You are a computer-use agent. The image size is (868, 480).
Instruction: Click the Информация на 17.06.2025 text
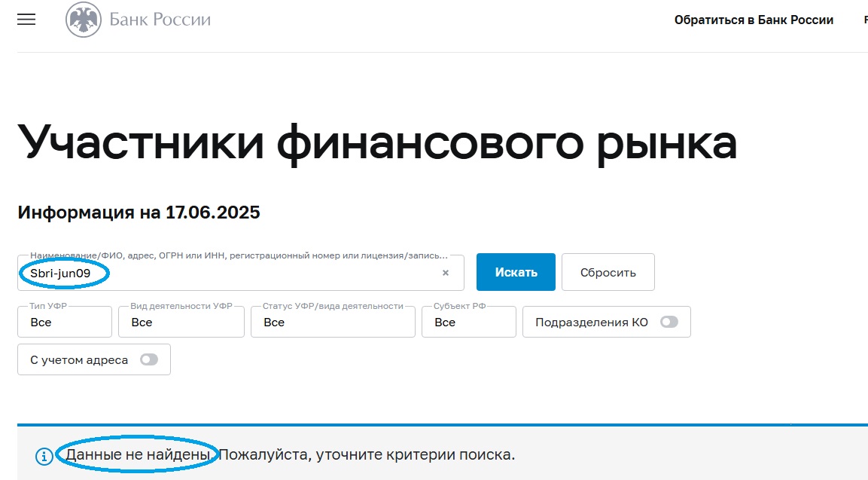click(x=139, y=212)
